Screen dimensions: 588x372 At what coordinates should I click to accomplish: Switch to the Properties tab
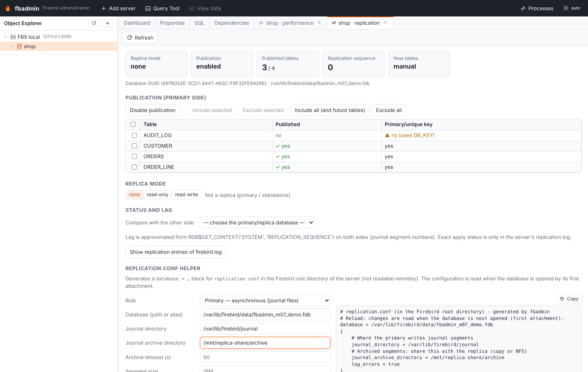pyautogui.click(x=172, y=23)
